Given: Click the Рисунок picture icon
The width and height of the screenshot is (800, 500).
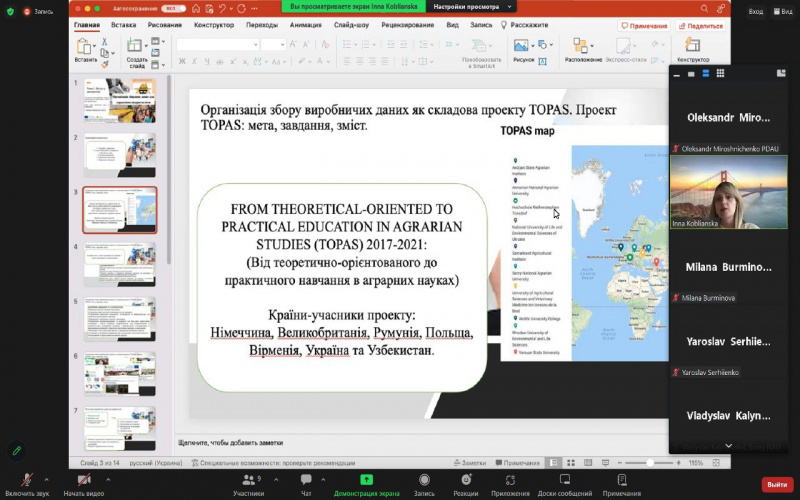Looking at the screenshot, I should click(x=521, y=45).
